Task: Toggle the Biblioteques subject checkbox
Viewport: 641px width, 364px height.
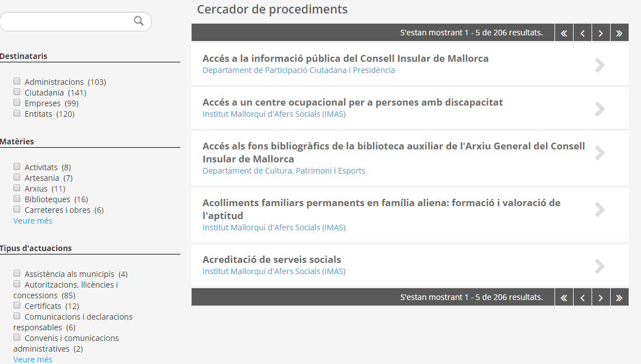Action: click(x=17, y=198)
